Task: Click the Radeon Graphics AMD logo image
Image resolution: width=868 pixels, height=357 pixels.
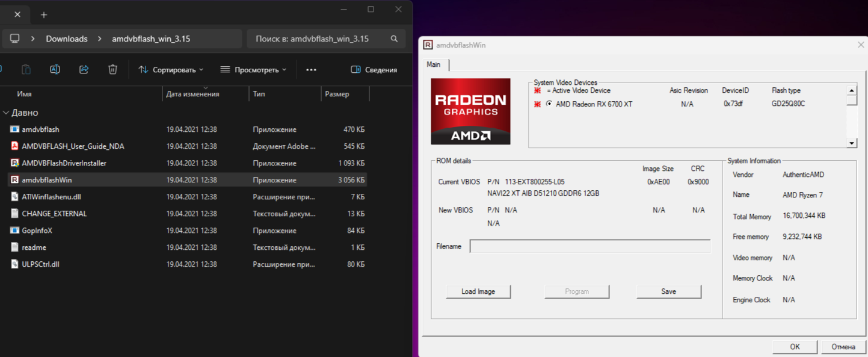Action: pyautogui.click(x=470, y=111)
